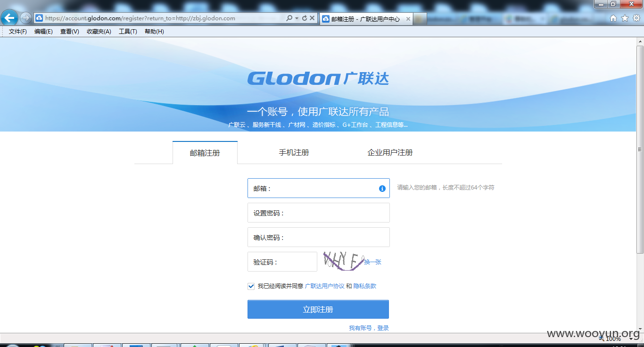644x347 pixels.
Task: Click the IE Home icon
Action: (613, 18)
